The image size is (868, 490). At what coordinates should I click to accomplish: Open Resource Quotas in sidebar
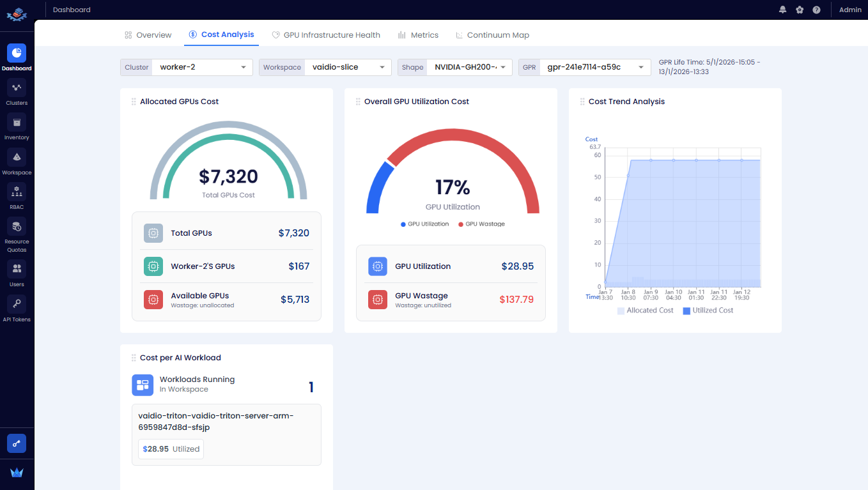[x=17, y=226]
